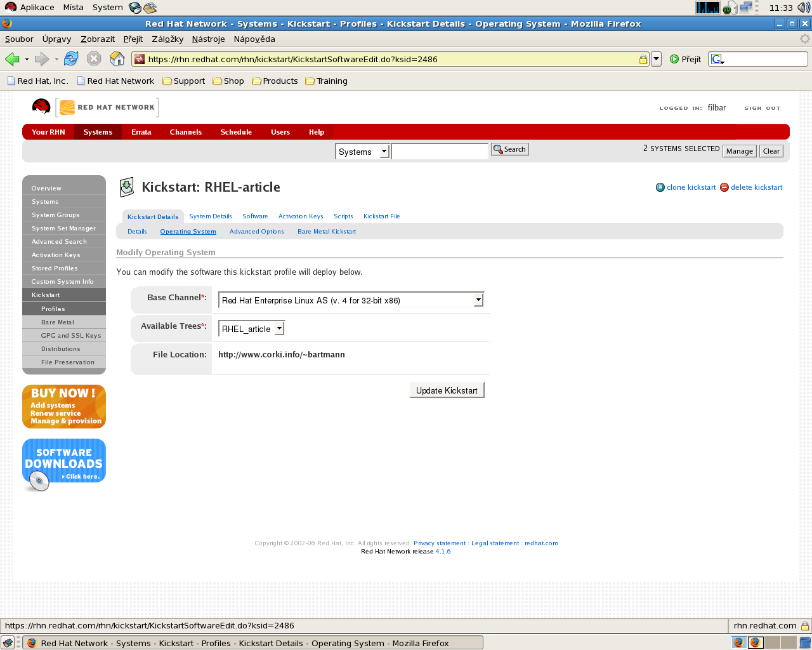812x650 pixels.
Task: Open Red Hat Network bookmark
Action: click(116, 81)
